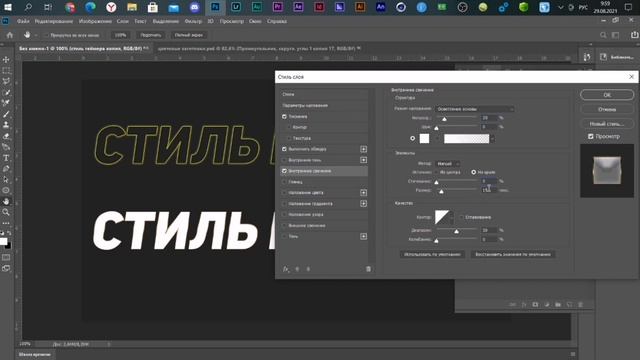Open Premiere Pro from the taskbar
The width and height of the screenshot is (640, 360).
tap(278, 7)
